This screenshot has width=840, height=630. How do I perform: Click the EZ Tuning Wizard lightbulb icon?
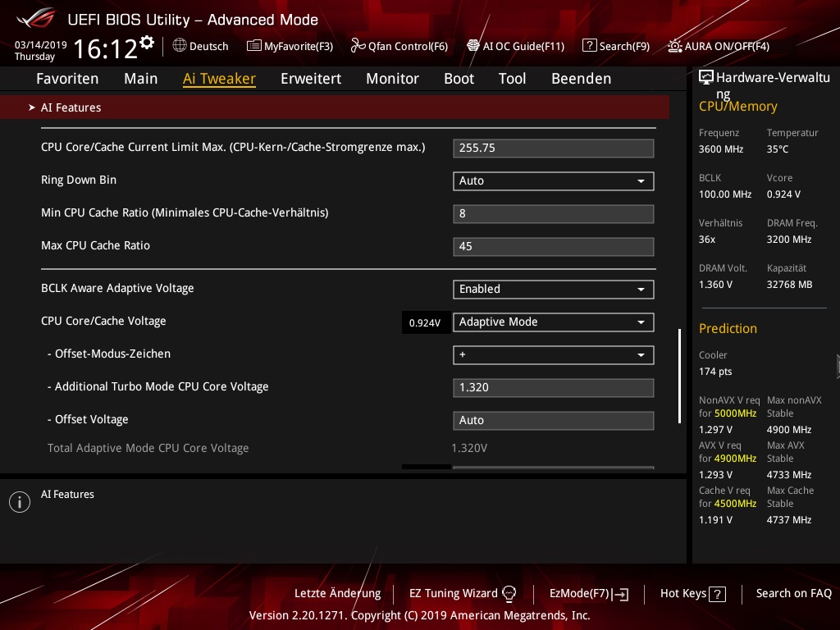[509, 593]
